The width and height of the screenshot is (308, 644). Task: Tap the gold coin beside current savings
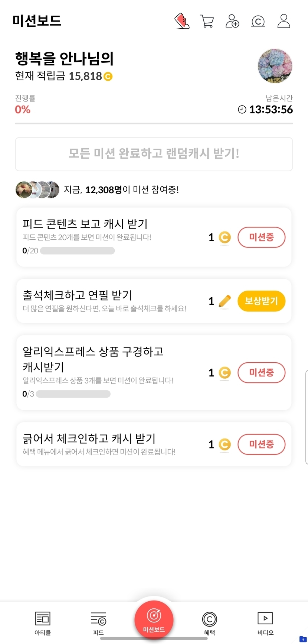[x=108, y=77]
